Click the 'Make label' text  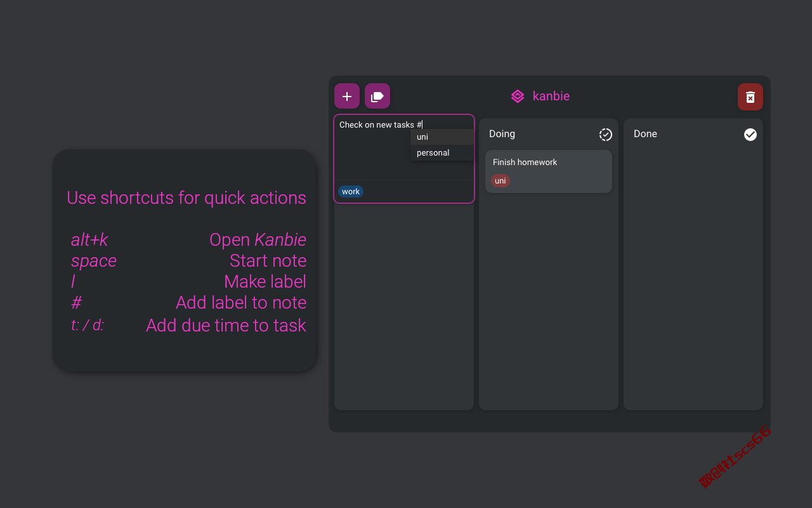[x=265, y=282]
